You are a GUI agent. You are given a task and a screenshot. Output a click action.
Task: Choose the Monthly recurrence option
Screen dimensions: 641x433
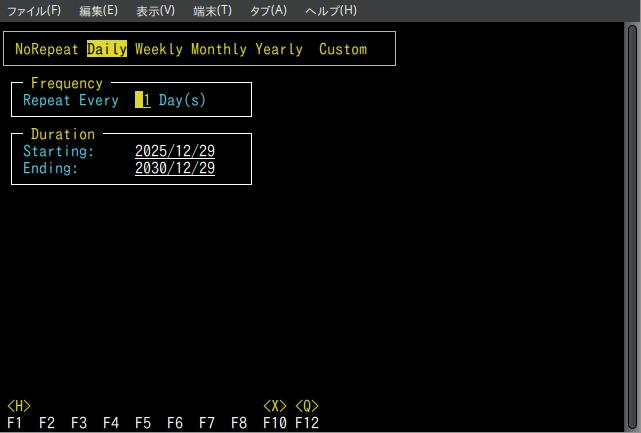(218, 49)
